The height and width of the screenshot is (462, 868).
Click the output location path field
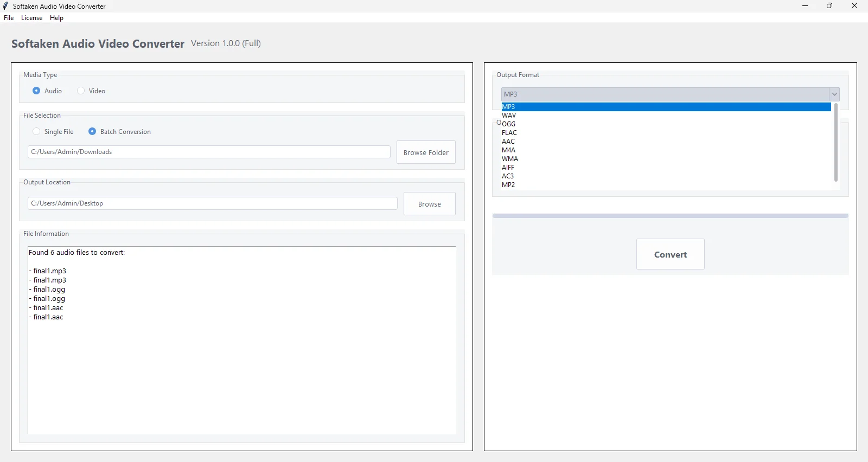(212, 203)
